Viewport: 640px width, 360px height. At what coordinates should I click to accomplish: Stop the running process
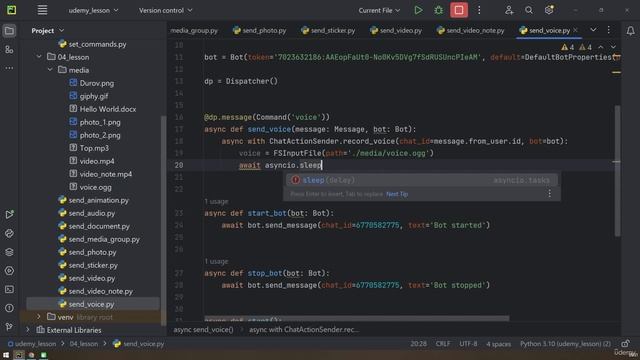pyautogui.click(x=459, y=10)
